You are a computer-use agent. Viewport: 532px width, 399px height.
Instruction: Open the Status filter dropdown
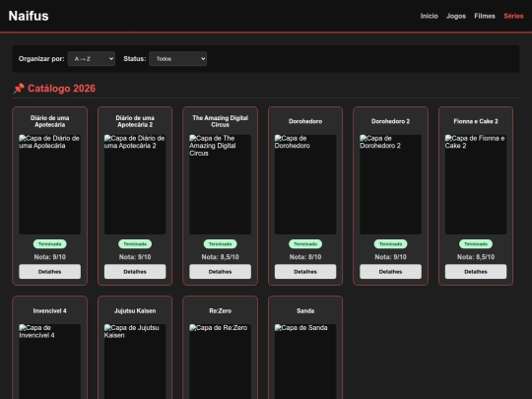177,59
